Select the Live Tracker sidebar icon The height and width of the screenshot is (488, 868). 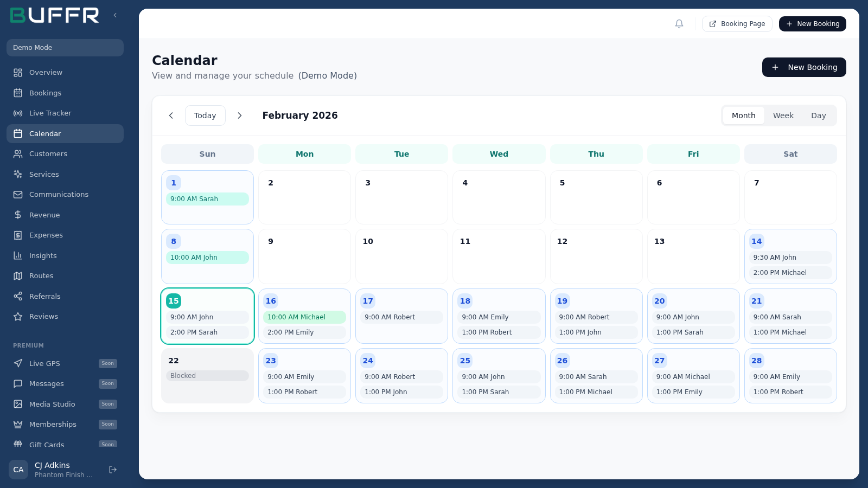[18, 113]
